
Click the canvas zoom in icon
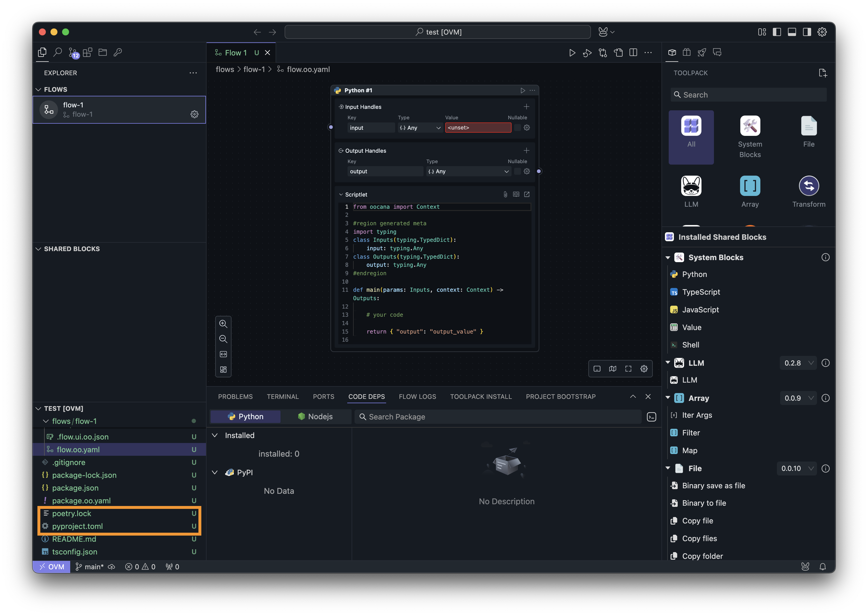[223, 324]
